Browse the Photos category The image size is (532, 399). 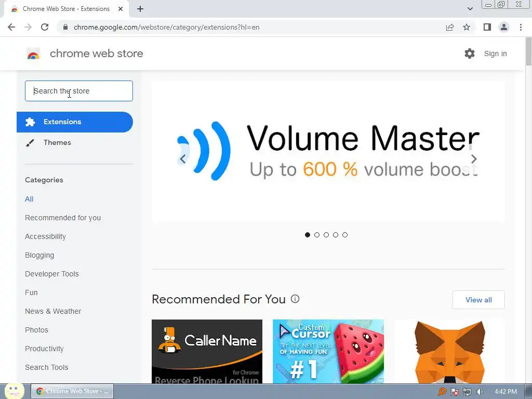coord(36,330)
